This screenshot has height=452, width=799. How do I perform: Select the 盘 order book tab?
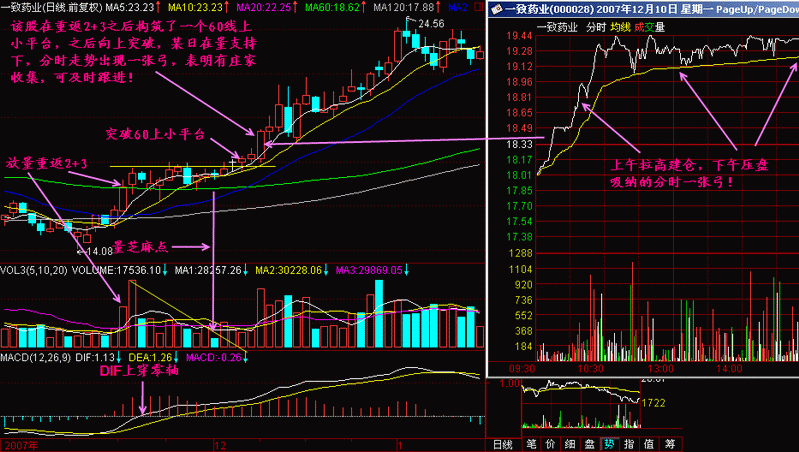[590, 444]
